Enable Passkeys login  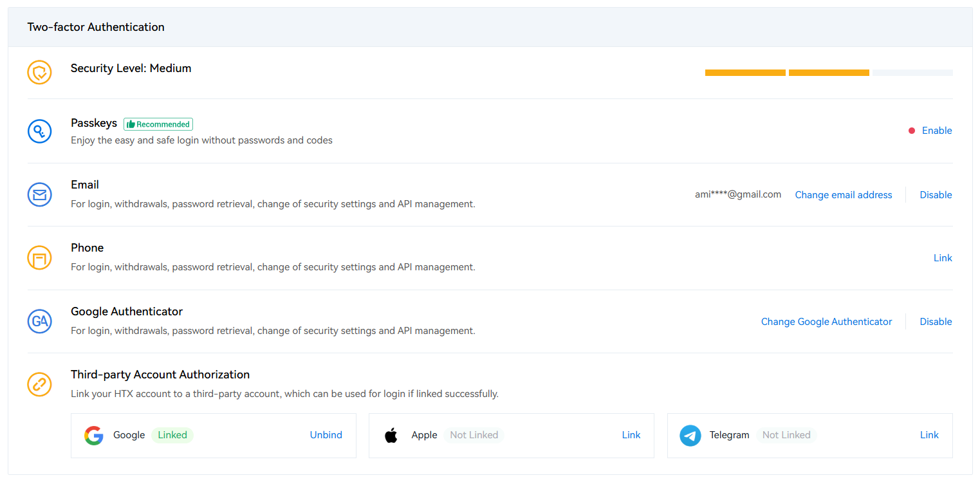(x=937, y=131)
